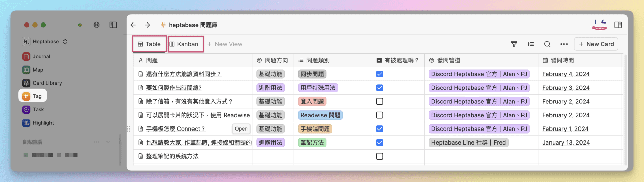Click three-dot menu beside 自媒體腦

pyautogui.click(x=97, y=142)
